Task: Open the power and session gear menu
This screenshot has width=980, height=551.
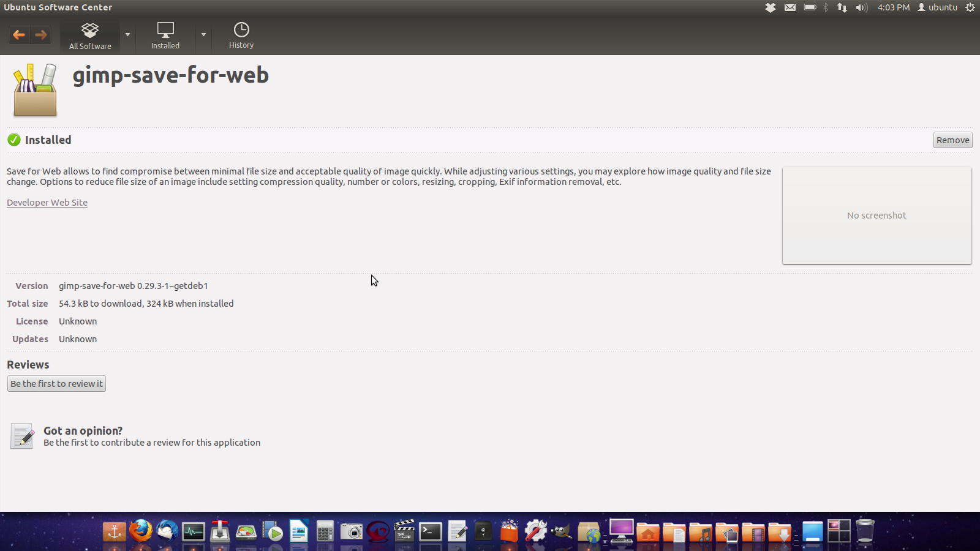Action: [970, 7]
